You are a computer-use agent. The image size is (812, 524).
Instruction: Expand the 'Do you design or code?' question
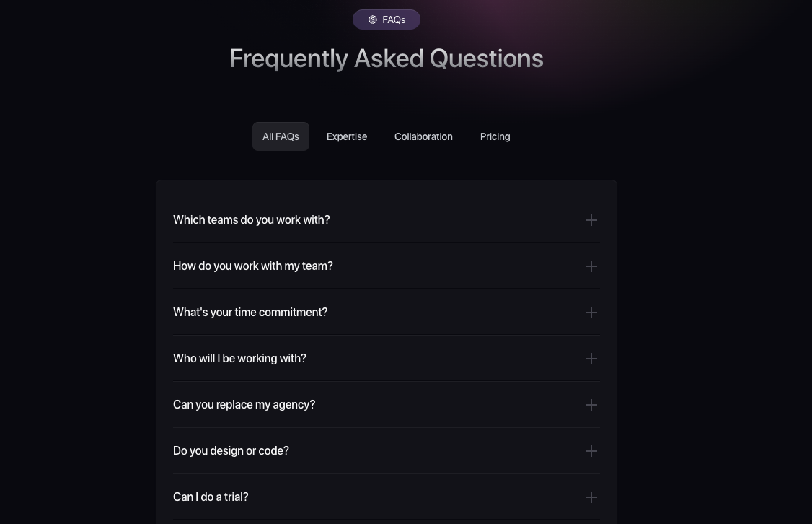(231, 451)
